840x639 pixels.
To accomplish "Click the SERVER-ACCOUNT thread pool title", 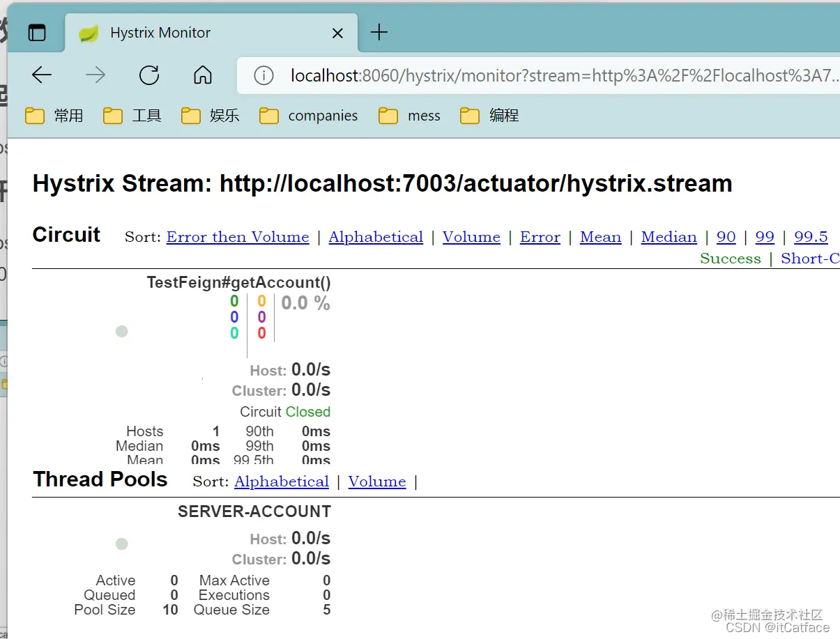I will [254, 511].
